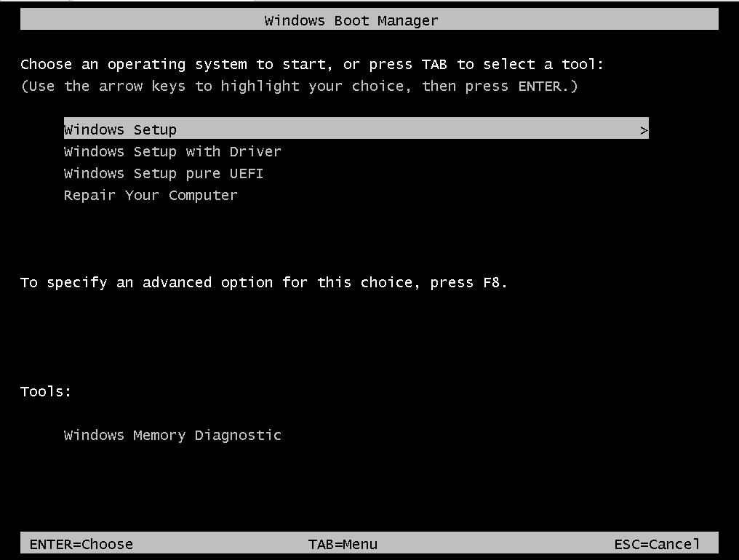
Task: Click the F8 advanced option hint text
Action: coord(264,282)
